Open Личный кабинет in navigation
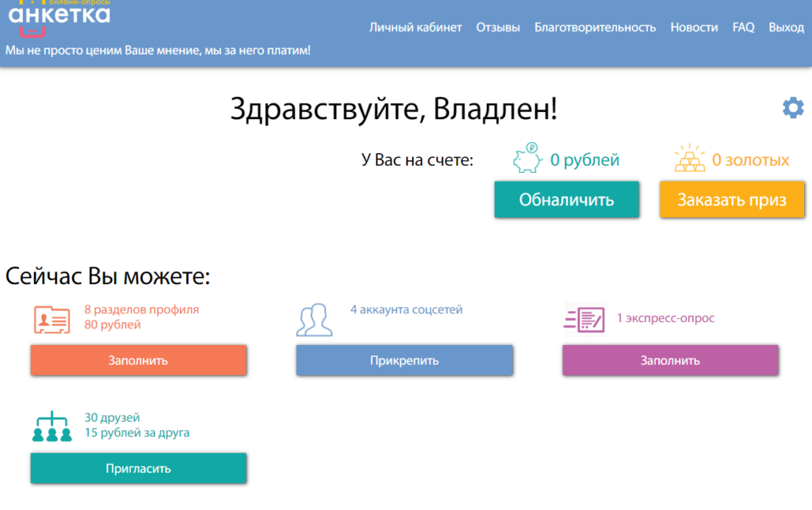 (x=416, y=27)
